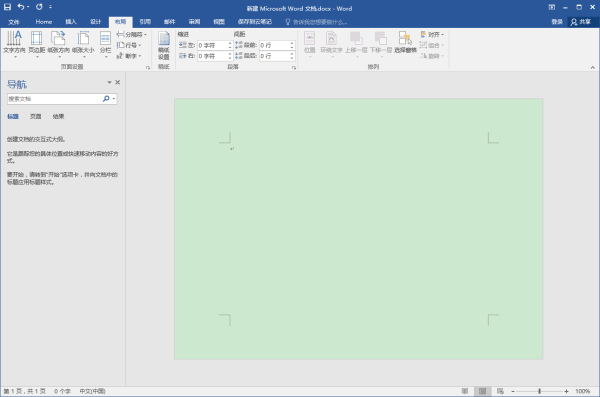Image resolution: width=600 pixels, height=397 pixels.
Task: Open the Align (对齐) dropdown
Action: click(432, 34)
